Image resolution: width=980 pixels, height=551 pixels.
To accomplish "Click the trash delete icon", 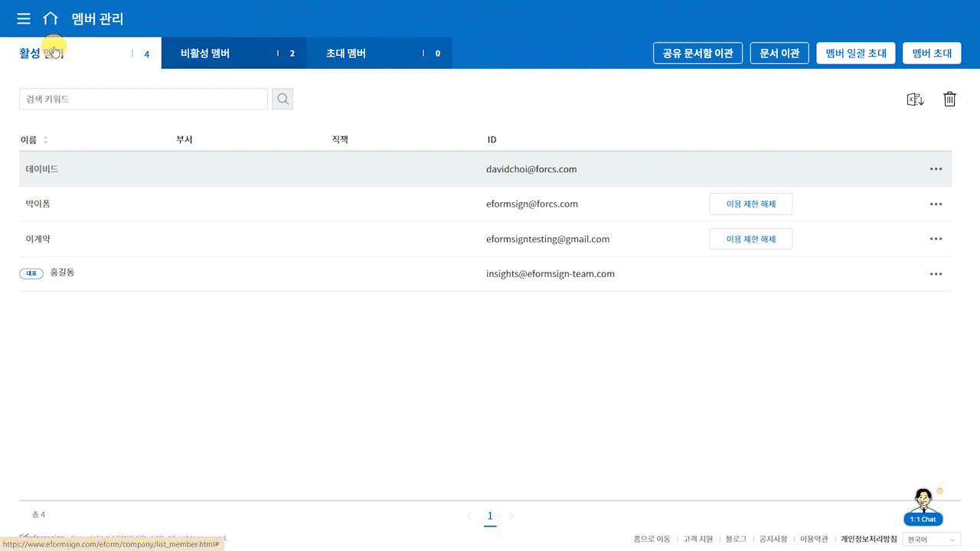I will [949, 99].
